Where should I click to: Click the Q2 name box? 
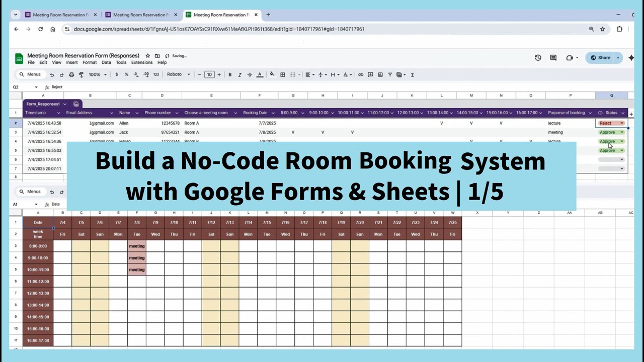(25, 87)
